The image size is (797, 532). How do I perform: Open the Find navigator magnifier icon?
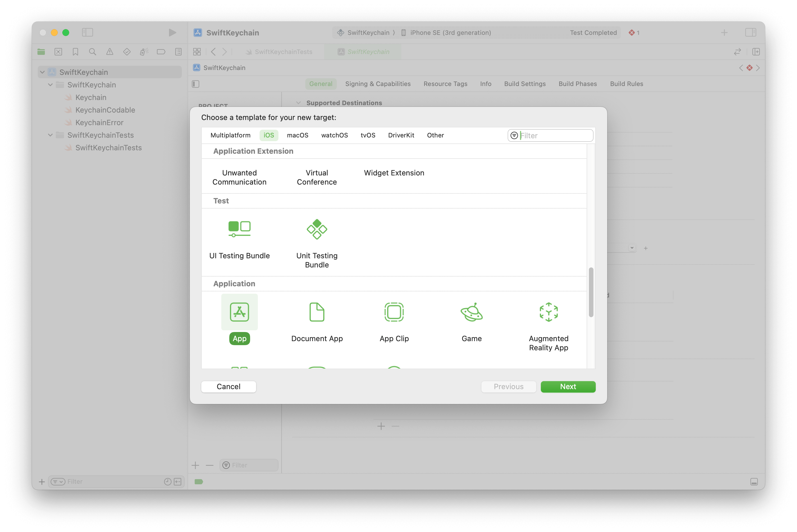pos(92,51)
